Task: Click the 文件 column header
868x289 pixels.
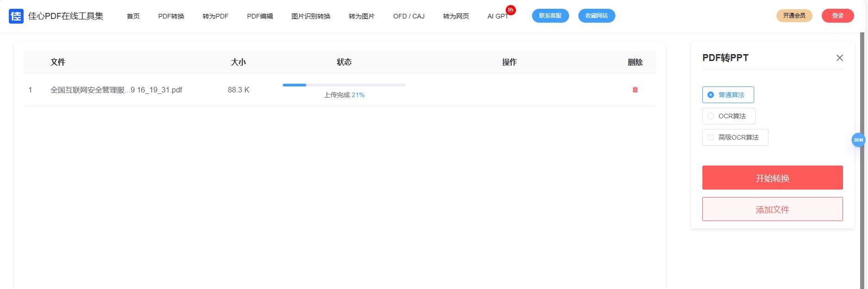Action: click(x=58, y=62)
